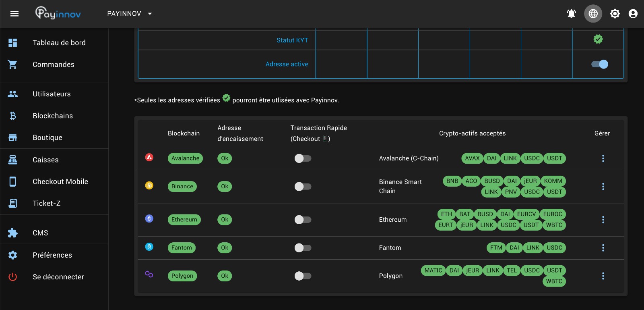Click the Préférences gear icon
Image resolution: width=644 pixels, height=310 pixels.
13,255
